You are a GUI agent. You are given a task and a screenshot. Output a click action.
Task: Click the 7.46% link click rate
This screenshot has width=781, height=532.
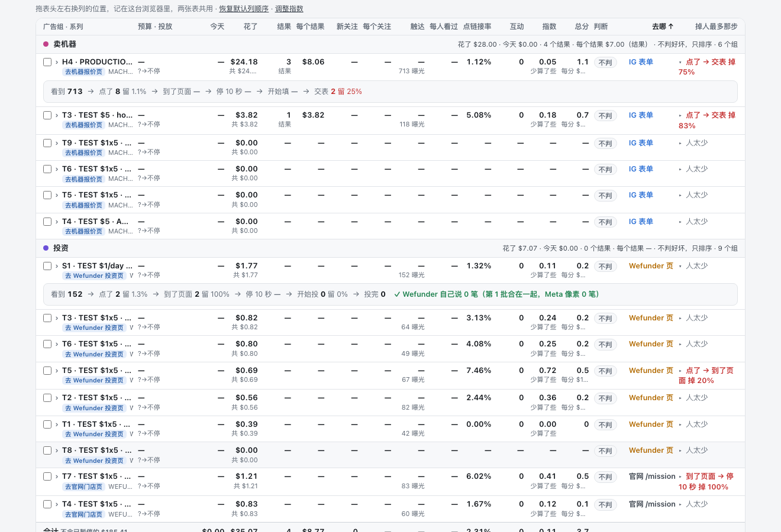[x=479, y=371]
